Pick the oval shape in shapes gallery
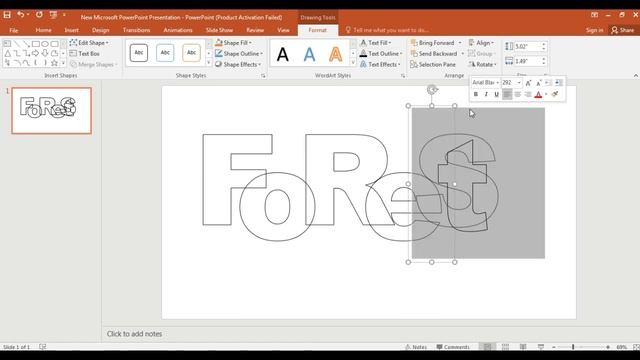640x360 pixels. click(45, 44)
